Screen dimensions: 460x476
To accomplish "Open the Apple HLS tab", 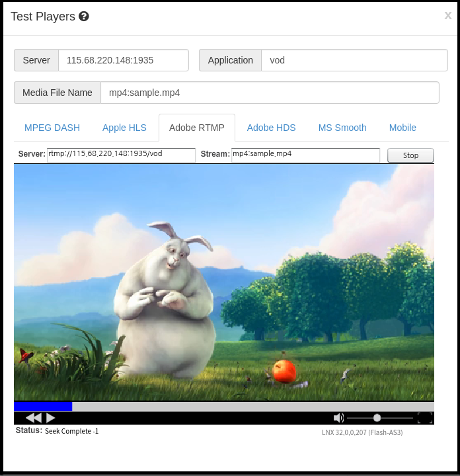I will click(x=124, y=128).
